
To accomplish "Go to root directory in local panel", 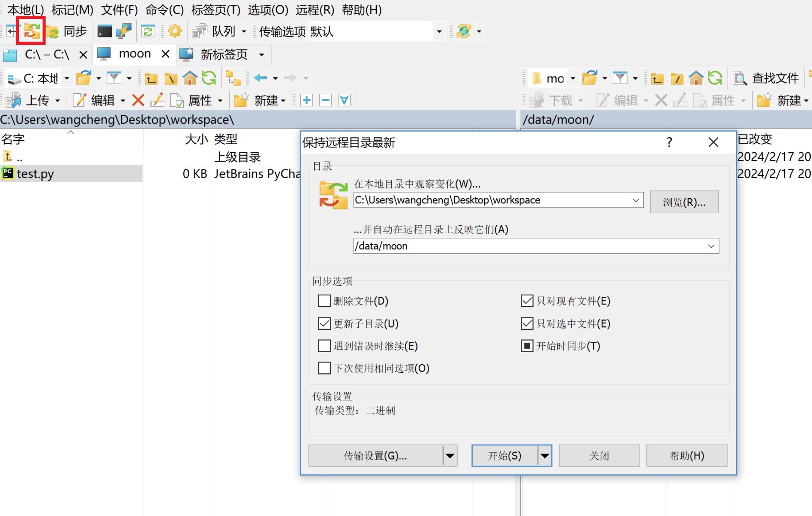I will 171,78.
